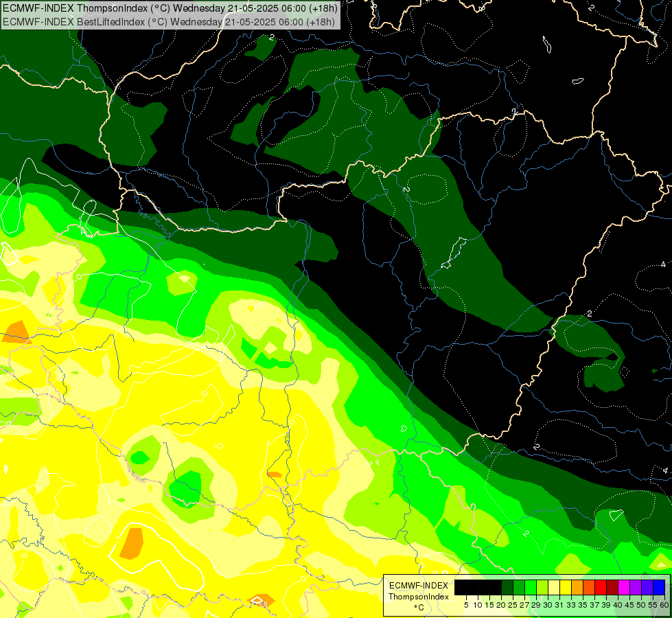The image size is (672, 618).
Task: Click the lime legend swatch (29–30)
Action: point(542,587)
